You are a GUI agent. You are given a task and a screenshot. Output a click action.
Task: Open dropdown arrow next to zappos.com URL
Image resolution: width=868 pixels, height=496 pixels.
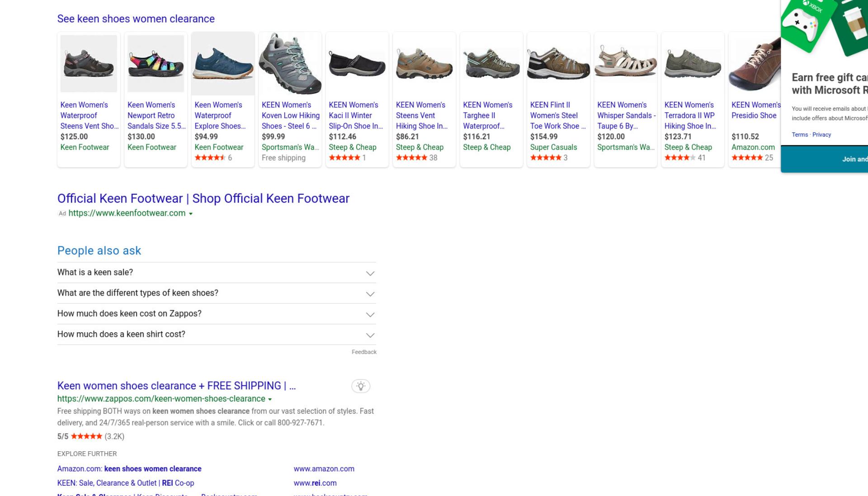(270, 400)
